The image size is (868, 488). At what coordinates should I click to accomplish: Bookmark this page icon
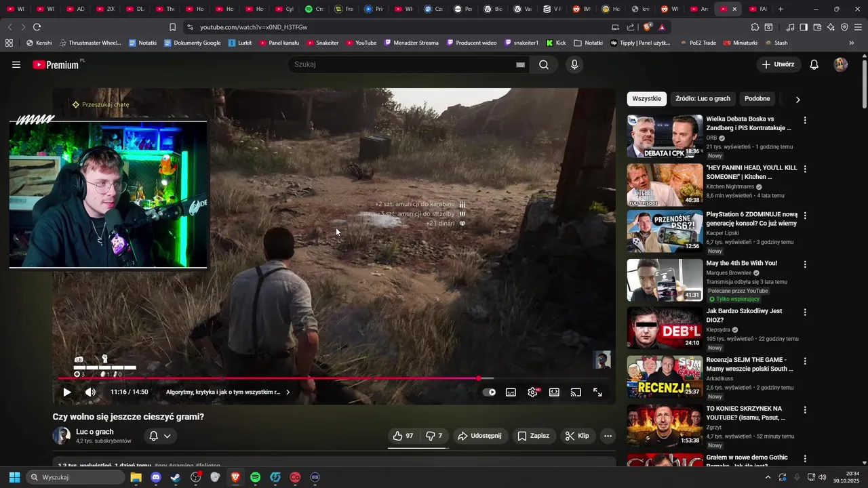coord(172,27)
